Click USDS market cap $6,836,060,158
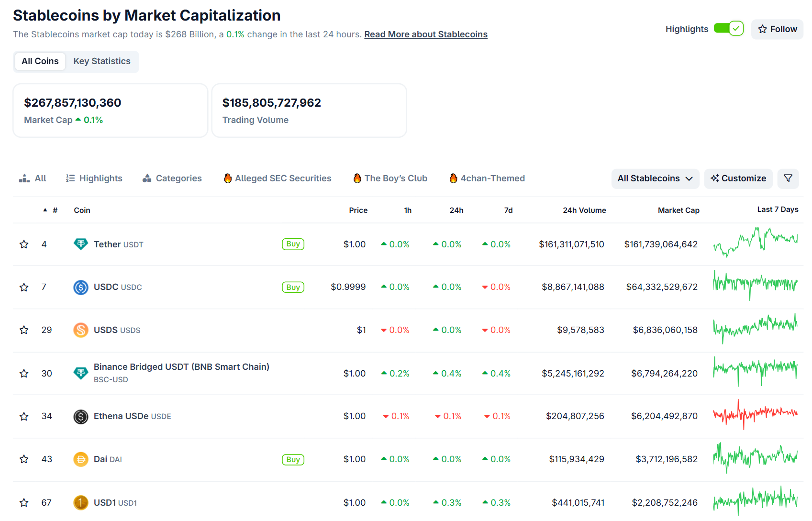Viewport: 812px width, 521px height. 665,330
